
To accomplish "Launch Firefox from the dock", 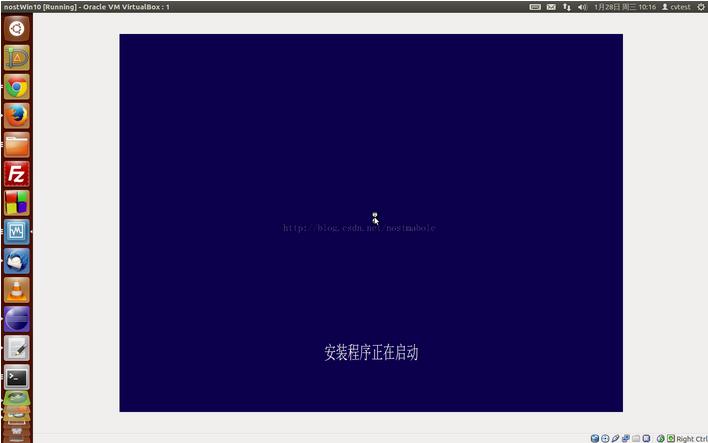I will 17,116.
